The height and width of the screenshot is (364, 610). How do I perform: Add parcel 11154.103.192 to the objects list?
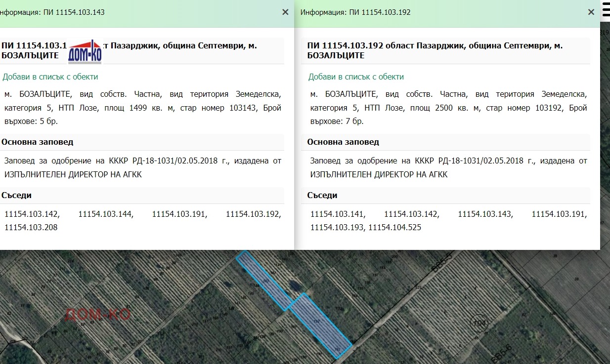(x=356, y=77)
